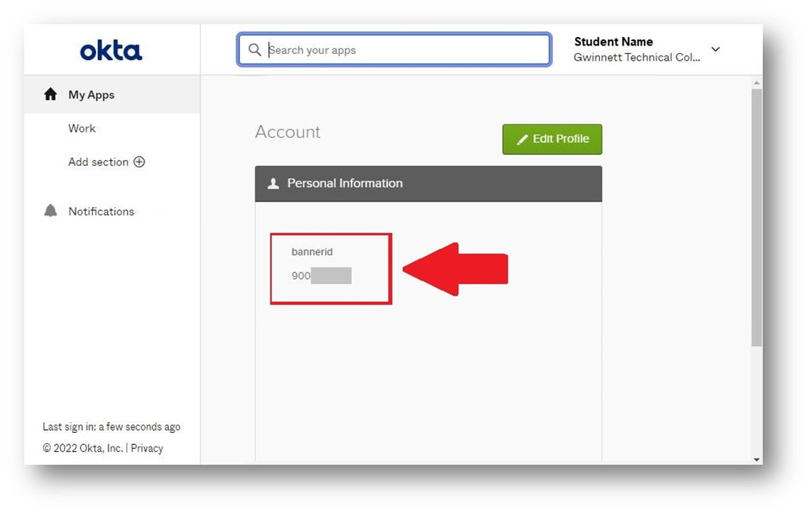Click the Okta logo
The width and height of the screenshot is (812, 514).
click(x=111, y=51)
